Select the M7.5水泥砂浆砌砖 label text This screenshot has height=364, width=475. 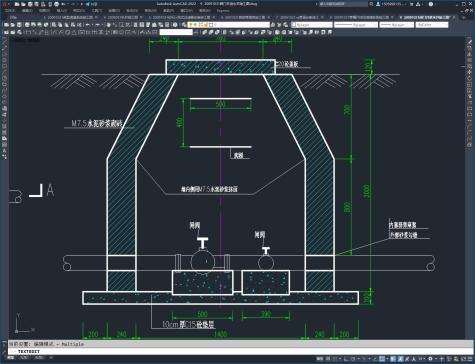(x=97, y=123)
